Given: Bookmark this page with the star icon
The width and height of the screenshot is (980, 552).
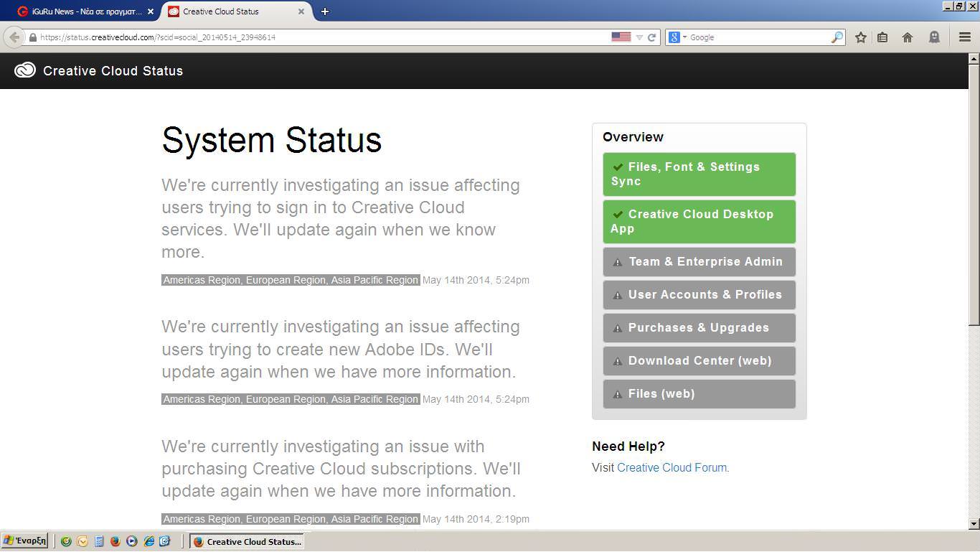Looking at the screenshot, I should (860, 37).
